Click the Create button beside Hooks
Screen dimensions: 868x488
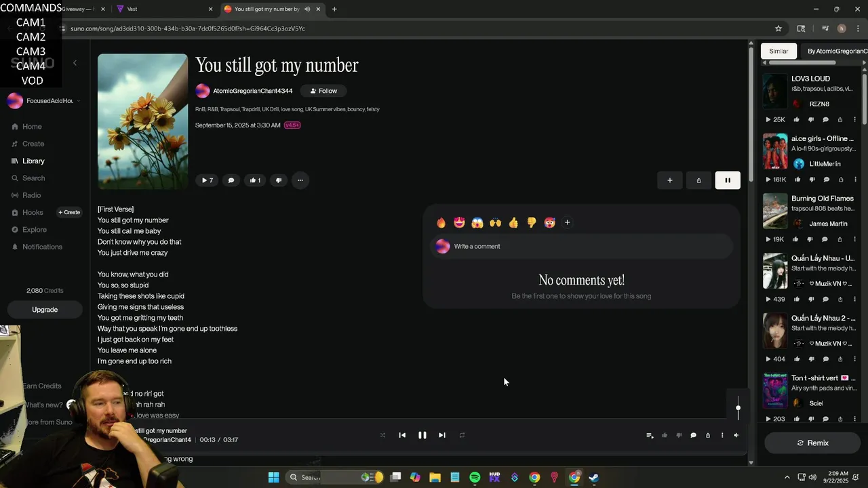click(69, 212)
